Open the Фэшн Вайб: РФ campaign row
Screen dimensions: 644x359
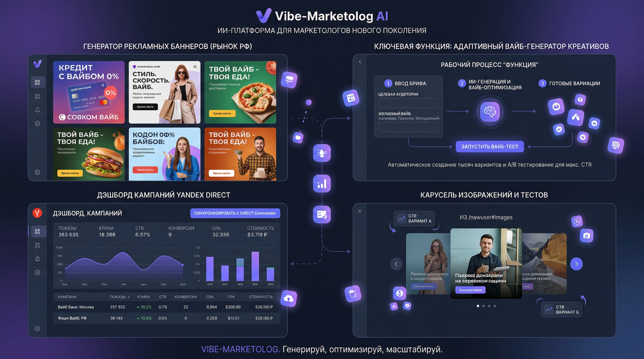point(167,318)
